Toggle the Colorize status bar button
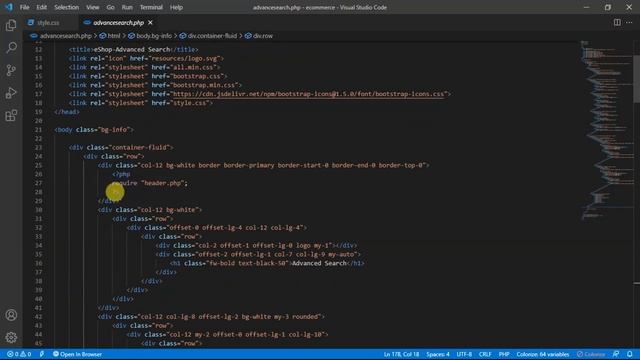The width and height of the screenshot is (640, 360). click(x=591, y=354)
